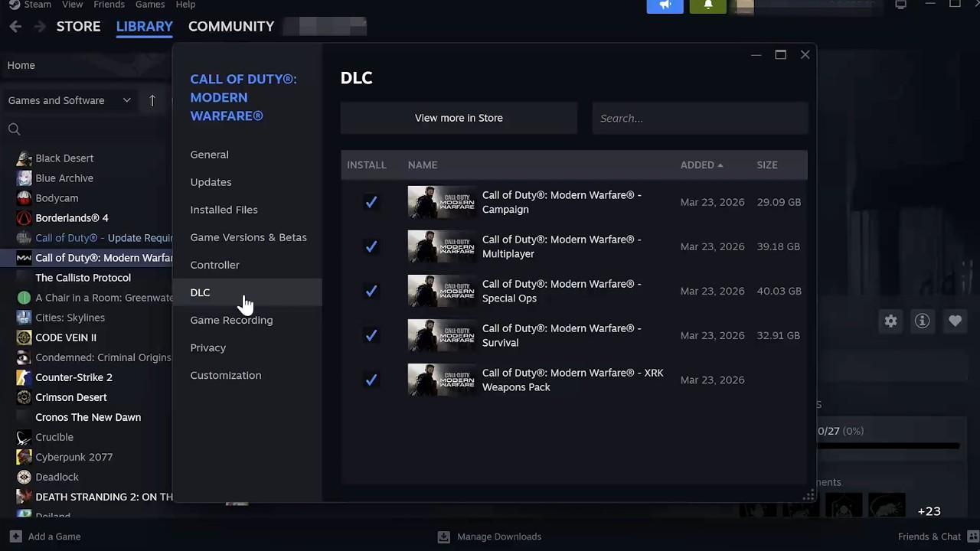Click View more in Store button
The height and width of the screenshot is (551, 980).
pos(459,118)
